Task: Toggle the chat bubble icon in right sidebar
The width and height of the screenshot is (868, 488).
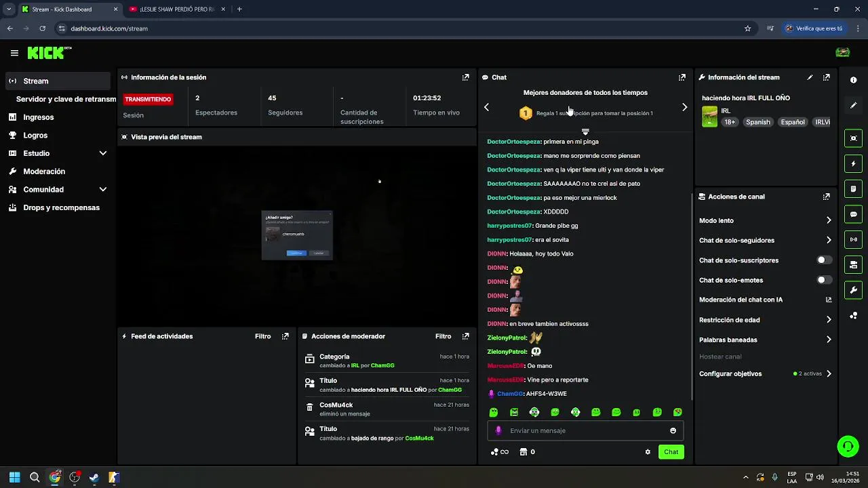Action: point(853,214)
